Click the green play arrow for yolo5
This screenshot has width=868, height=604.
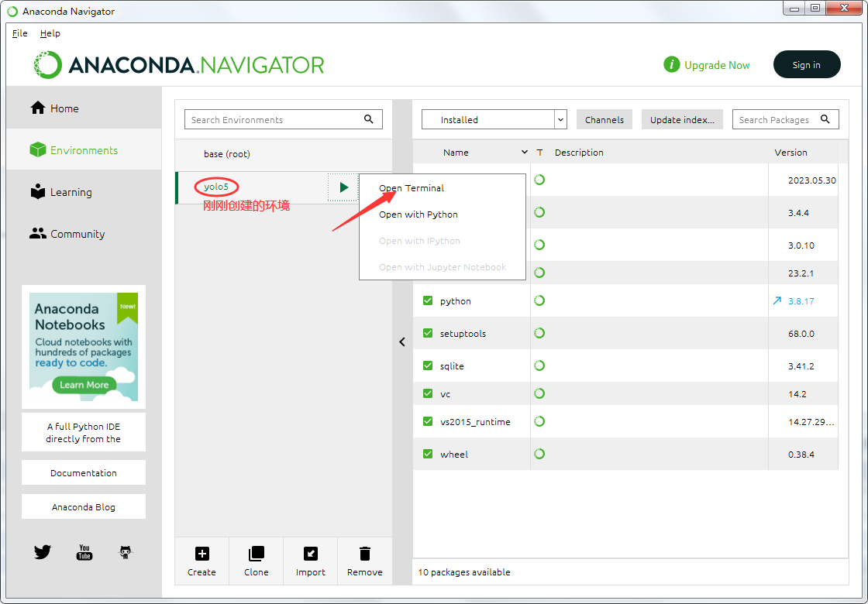coord(344,187)
